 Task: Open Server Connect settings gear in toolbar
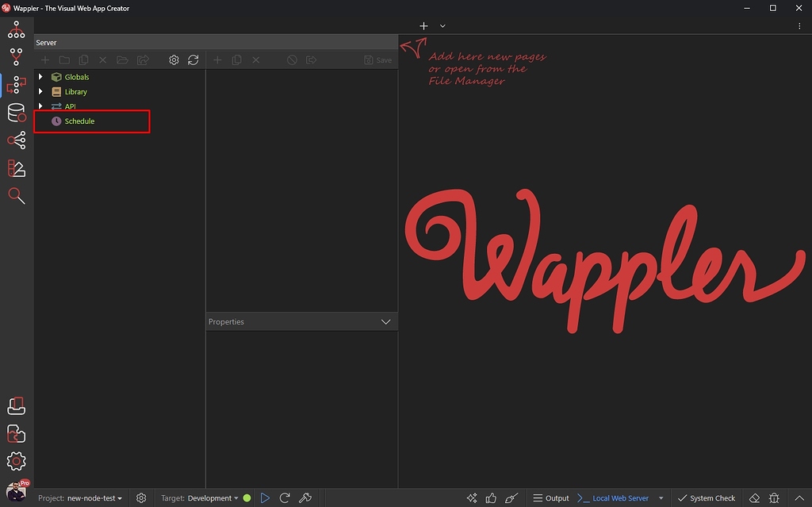tap(174, 60)
